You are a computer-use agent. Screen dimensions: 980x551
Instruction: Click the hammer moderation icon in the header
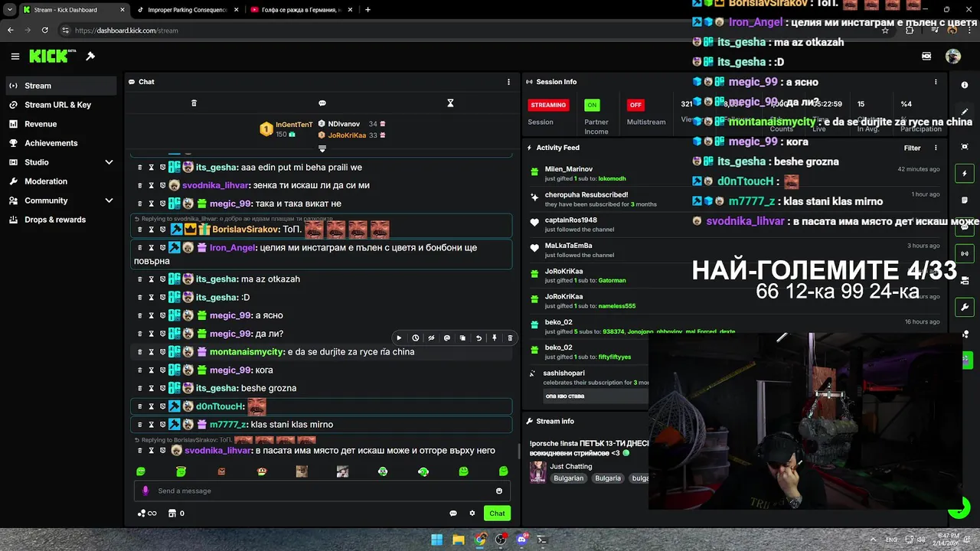point(90,56)
